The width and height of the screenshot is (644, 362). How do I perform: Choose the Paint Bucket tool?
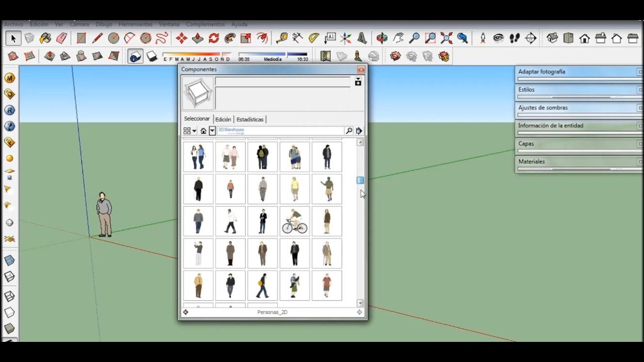point(45,38)
